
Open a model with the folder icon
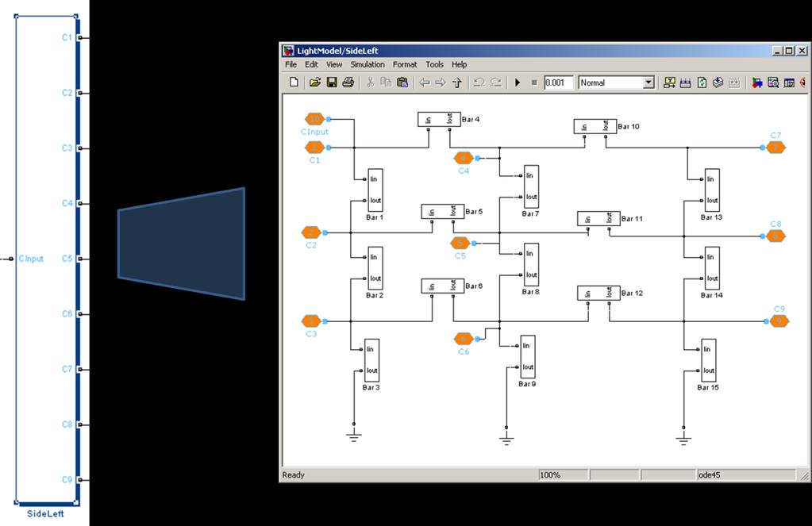315,83
